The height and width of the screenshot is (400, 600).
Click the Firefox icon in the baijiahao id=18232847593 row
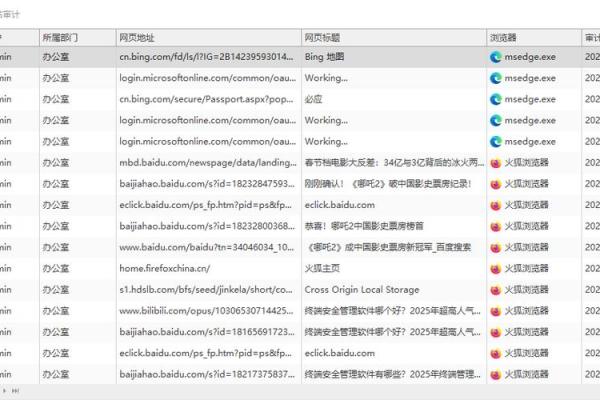[496, 184]
